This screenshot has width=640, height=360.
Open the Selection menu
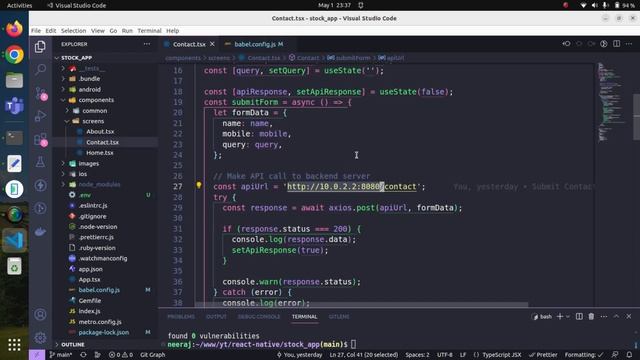[x=73, y=31]
